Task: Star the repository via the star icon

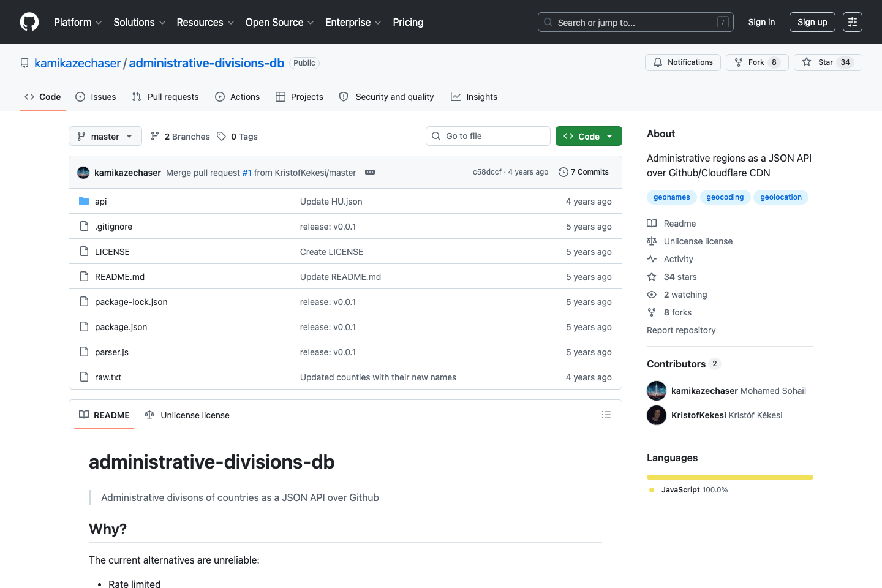Action: click(x=807, y=62)
